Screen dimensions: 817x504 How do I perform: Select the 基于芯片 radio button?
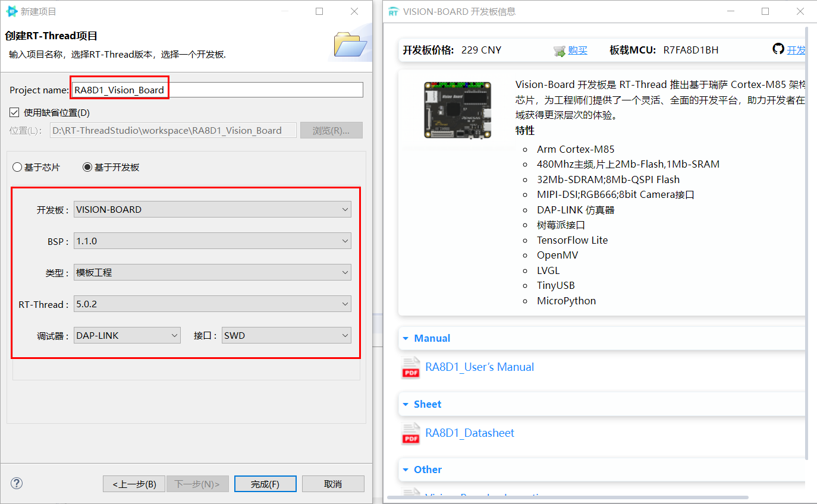pyautogui.click(x=17, y=168)
